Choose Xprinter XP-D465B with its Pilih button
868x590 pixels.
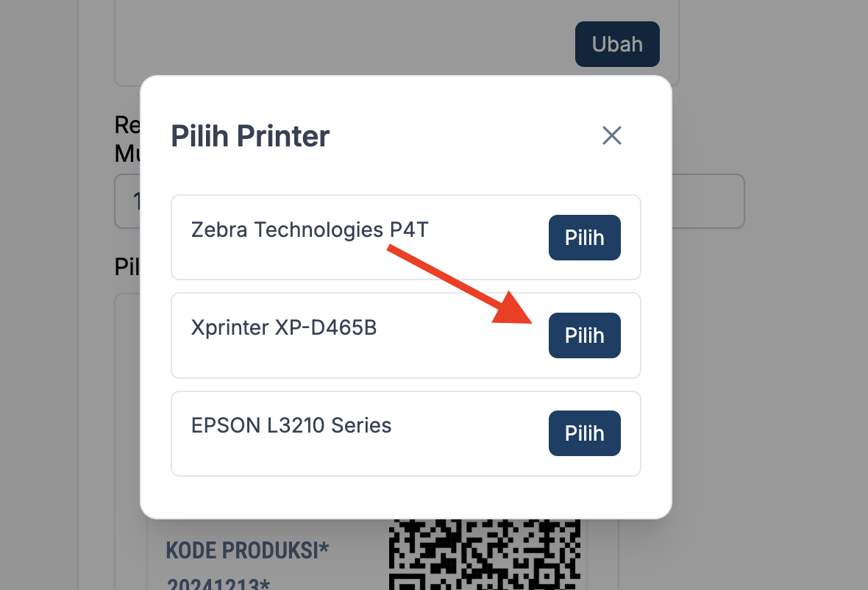(x=584, y=335)
